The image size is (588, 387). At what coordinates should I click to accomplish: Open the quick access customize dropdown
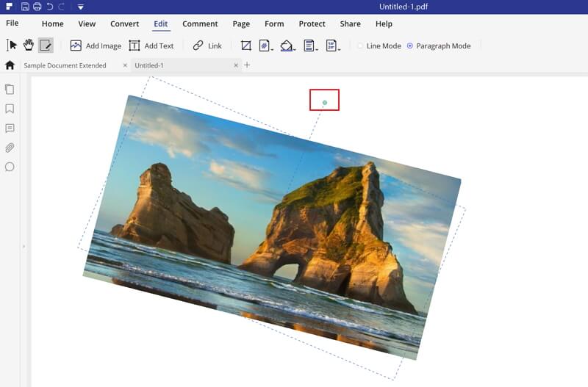click(81, 7)
